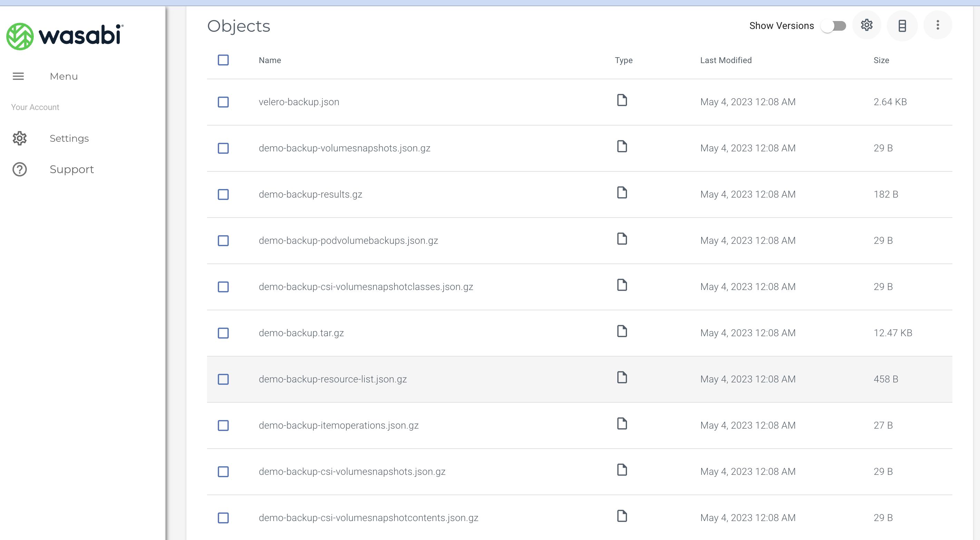Click the Settings gear in sidebar
The image size is (980, 540).
click(19, 138)
